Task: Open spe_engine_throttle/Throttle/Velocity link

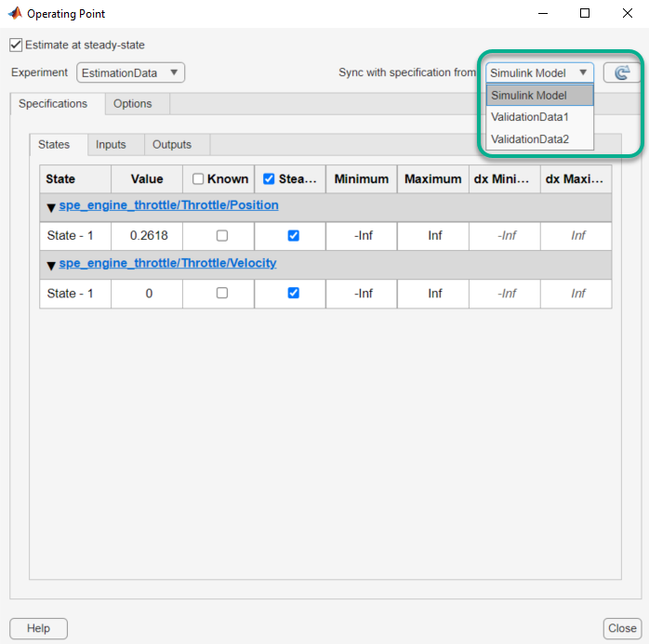Action: (x=167, y=263)
